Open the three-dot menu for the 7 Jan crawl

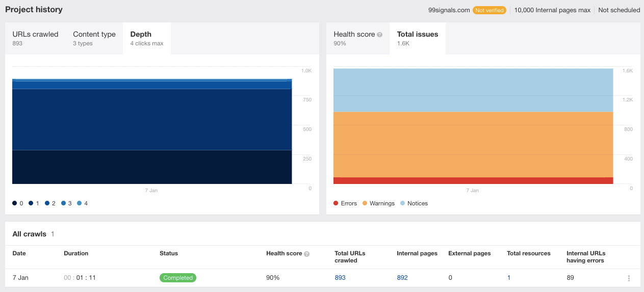(629, 278)
